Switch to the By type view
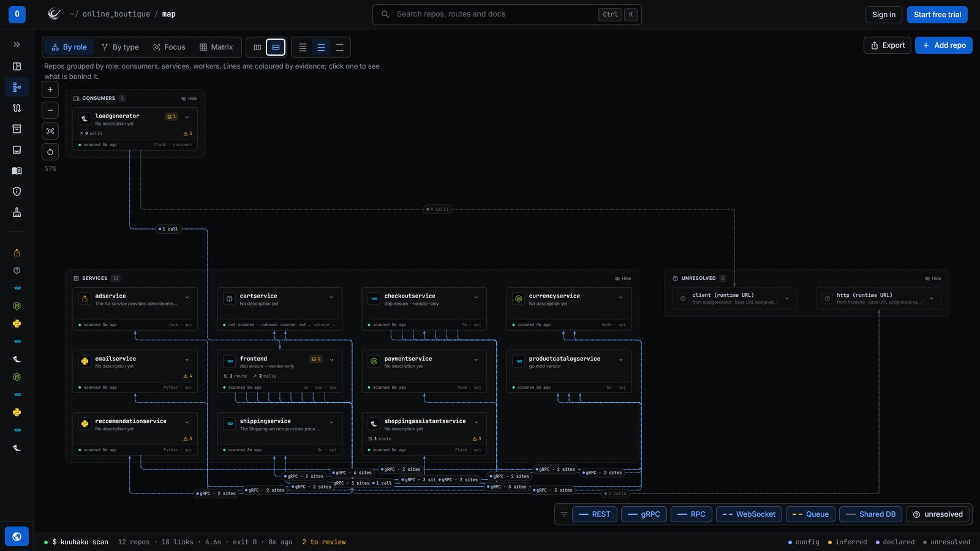The height and width of the screenshot is (551, 980). (x=120, y=47)
